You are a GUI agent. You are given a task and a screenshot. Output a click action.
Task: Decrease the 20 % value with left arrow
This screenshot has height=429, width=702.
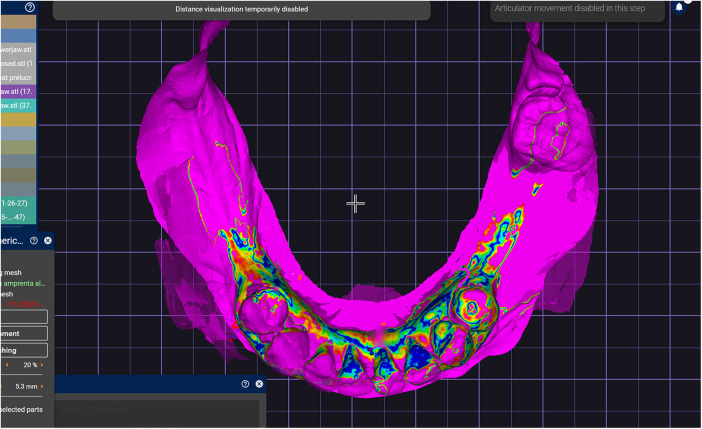tap(7, 365)
